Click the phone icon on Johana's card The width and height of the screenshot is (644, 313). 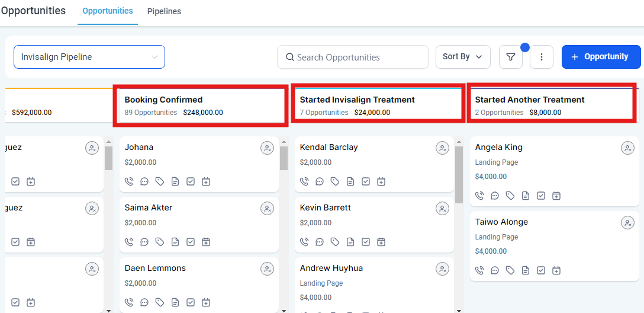[129, 181]
